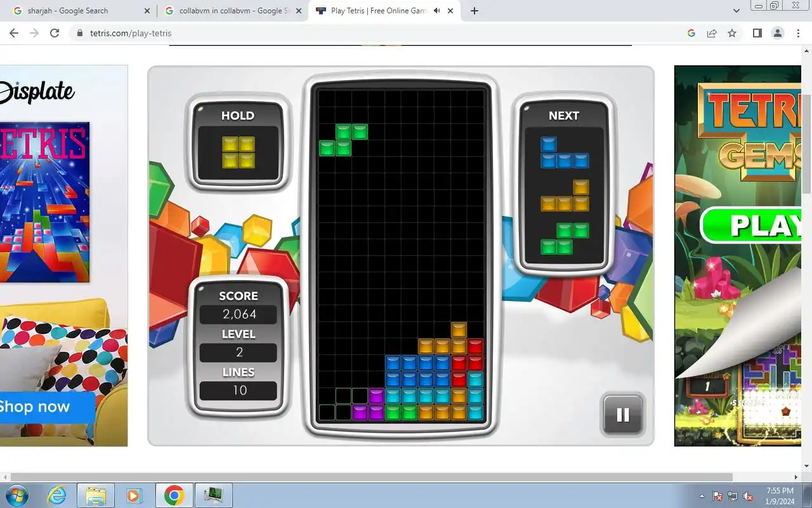Click the Chrome taskbar icon

click(174, 495)
